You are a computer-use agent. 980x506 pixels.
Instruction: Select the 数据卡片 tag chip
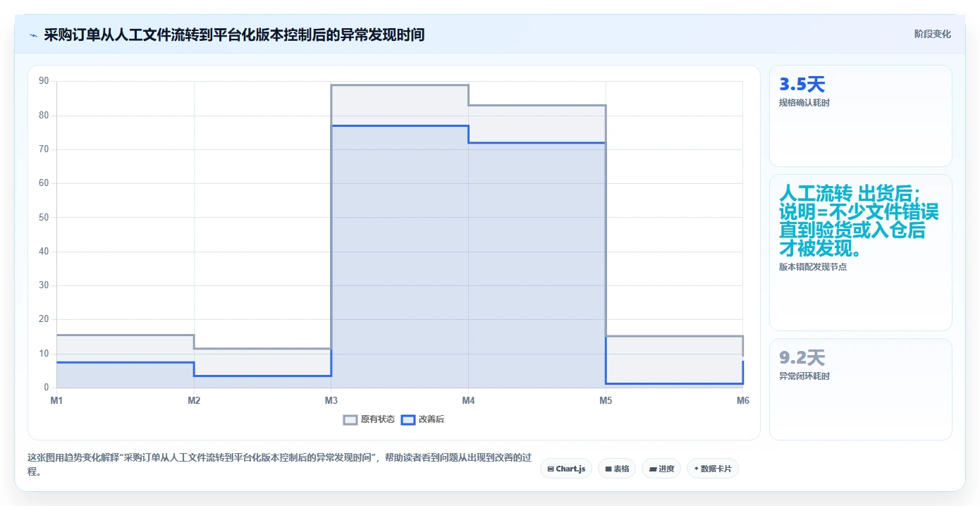[712, 469]
